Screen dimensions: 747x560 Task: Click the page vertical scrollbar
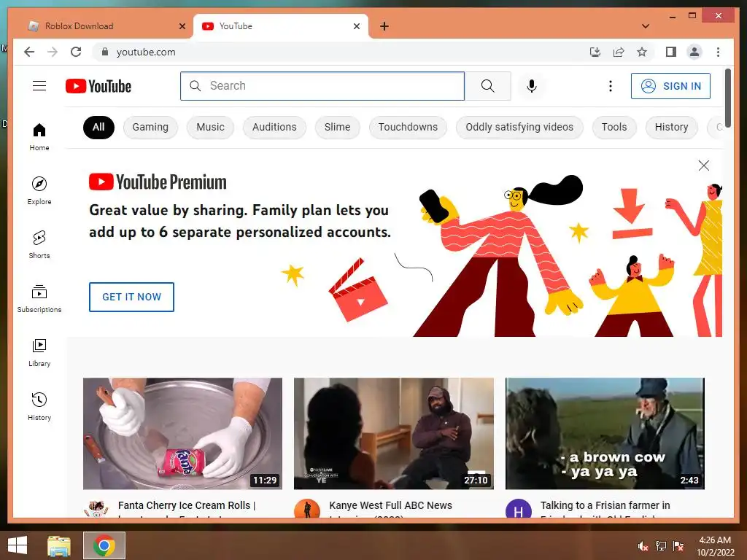(x=727, y=98)
